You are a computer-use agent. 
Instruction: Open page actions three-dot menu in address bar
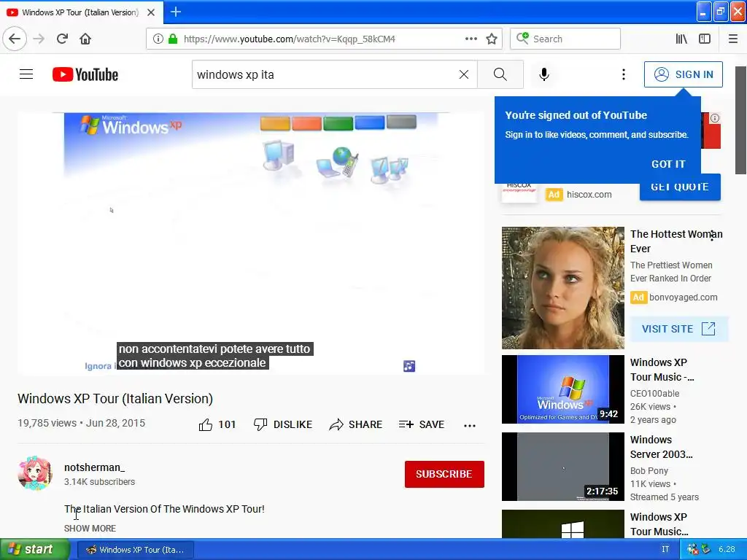point(471,39)
